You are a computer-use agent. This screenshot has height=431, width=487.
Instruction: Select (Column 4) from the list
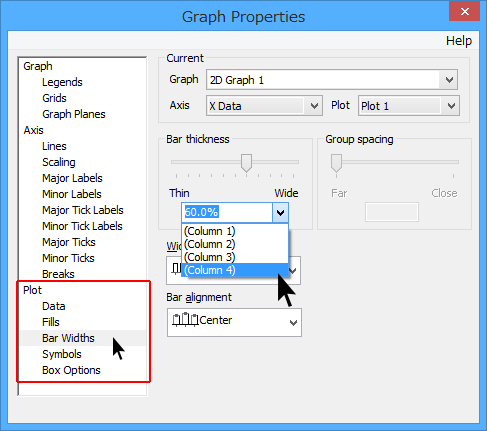pos(235,270)
